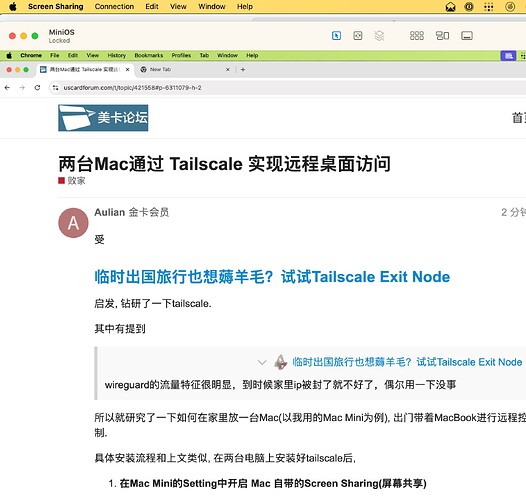The width and height of the screenshot is (526, 500).
Task: Open the Chrome Edit menu
Action: [73, 55]
